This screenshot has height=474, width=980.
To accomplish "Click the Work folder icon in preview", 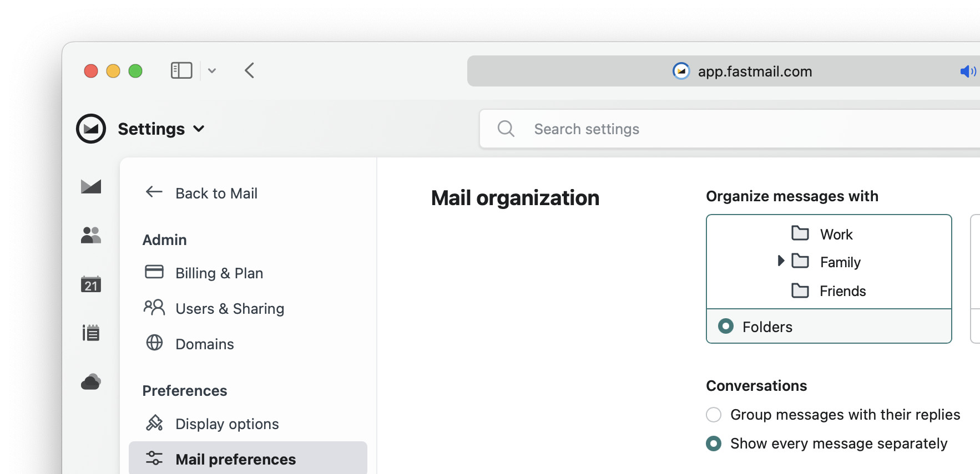I will point(800,233).
